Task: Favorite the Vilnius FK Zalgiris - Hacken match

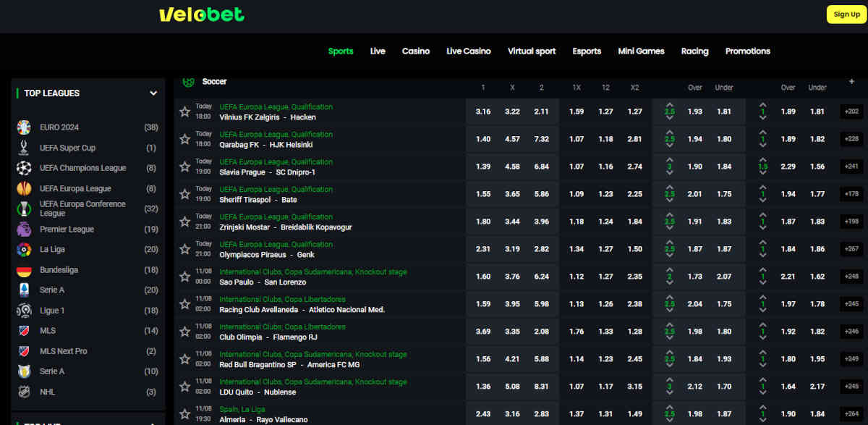Action: click(184, 111)
